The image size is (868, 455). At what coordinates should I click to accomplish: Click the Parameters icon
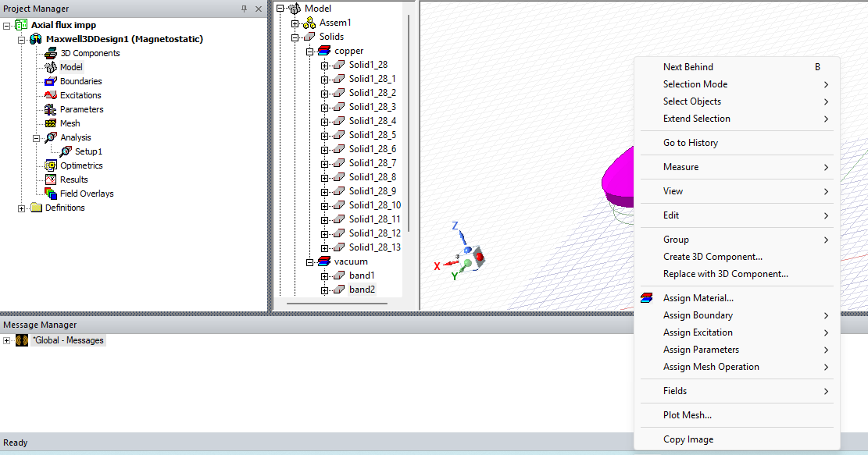tap(50, 109)
